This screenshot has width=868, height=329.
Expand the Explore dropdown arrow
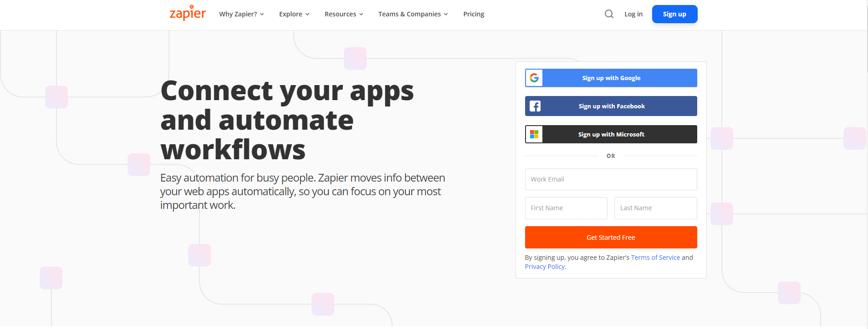(307, 15)
